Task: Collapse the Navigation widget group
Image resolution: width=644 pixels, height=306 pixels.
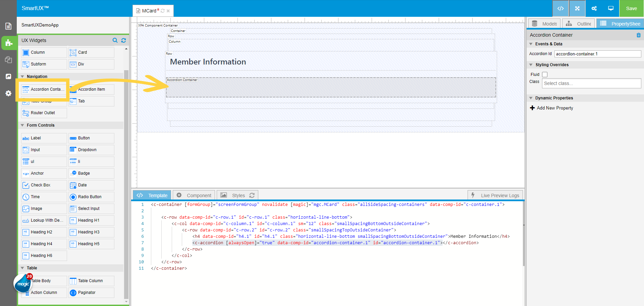Action: click(x=22, y=77)
